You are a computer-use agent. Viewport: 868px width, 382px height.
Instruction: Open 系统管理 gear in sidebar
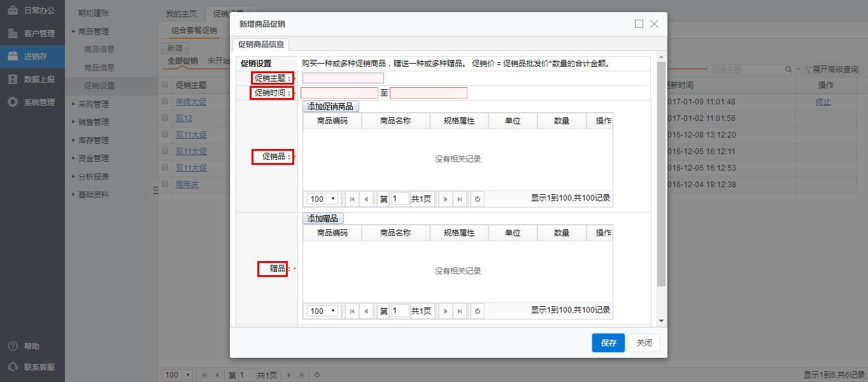click(x=13, y=102)
